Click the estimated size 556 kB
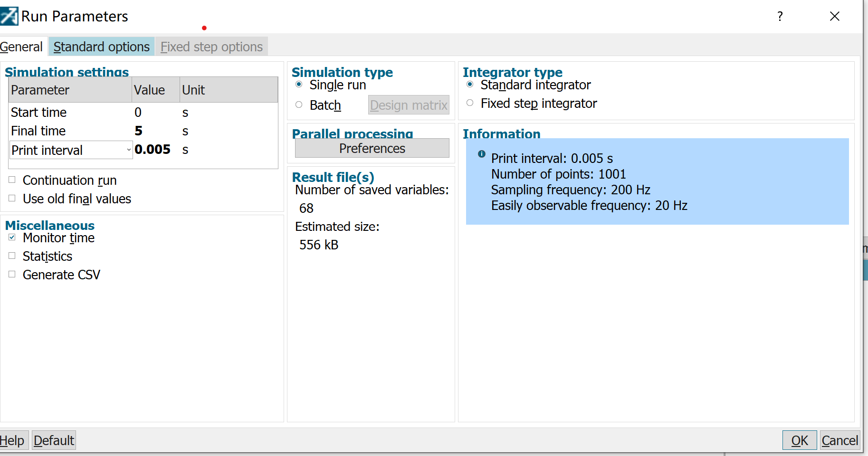 [319, 245]
